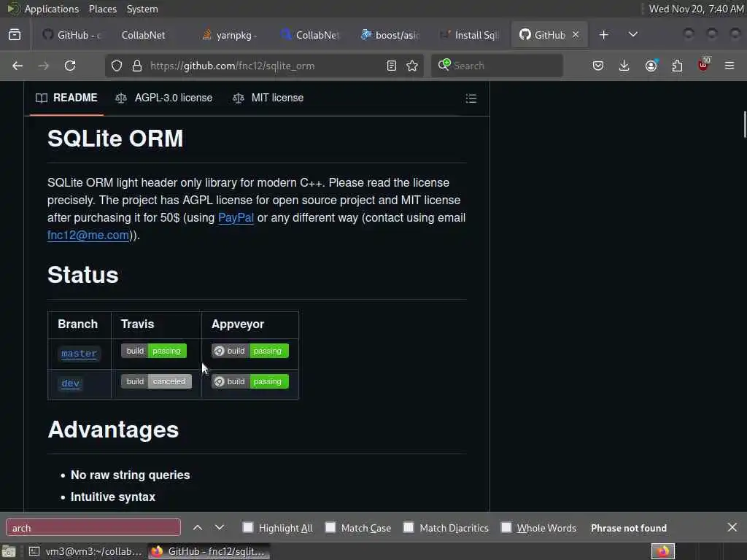The width and height of the screenshot is (747, 560).
Task: Enable the Highlight All checkbox
Action: pos(248,527)
